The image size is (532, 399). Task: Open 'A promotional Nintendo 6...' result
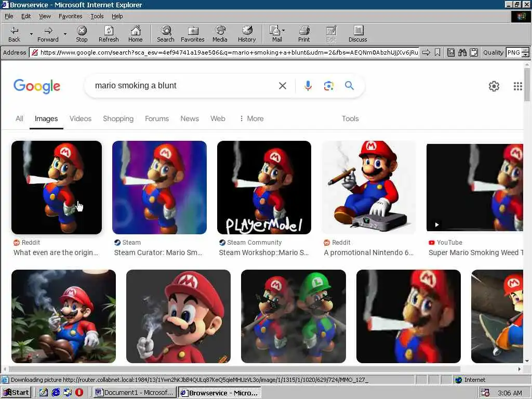click(x=368, y=252)
